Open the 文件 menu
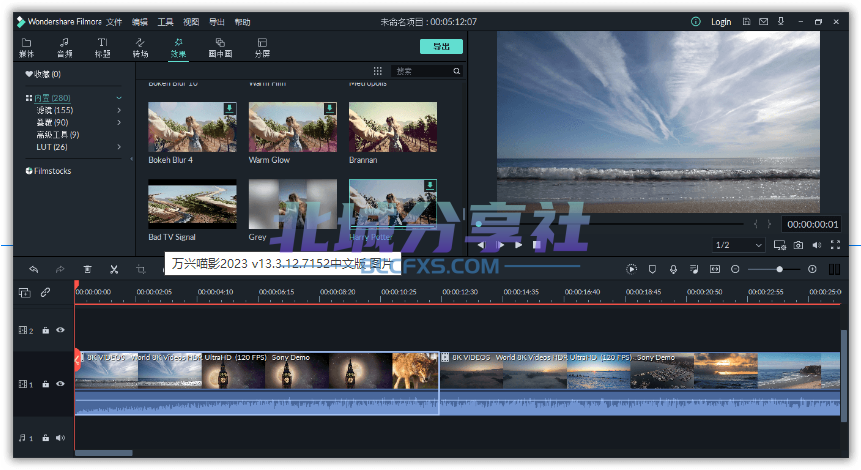 (114, 22)
